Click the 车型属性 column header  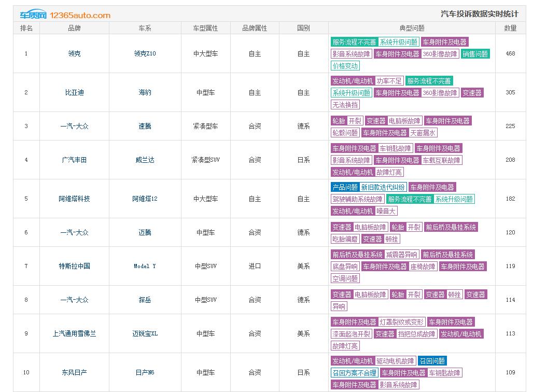point(205,28)
